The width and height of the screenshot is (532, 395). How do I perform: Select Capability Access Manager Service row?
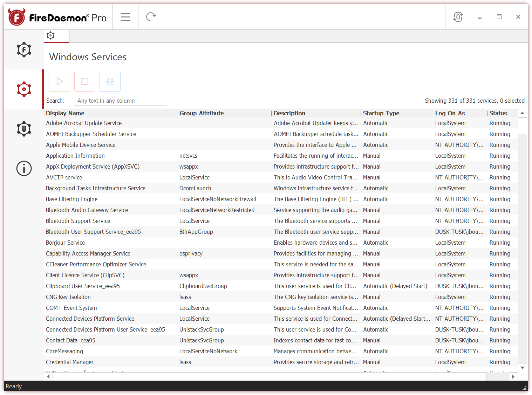(x=281, y=253)
